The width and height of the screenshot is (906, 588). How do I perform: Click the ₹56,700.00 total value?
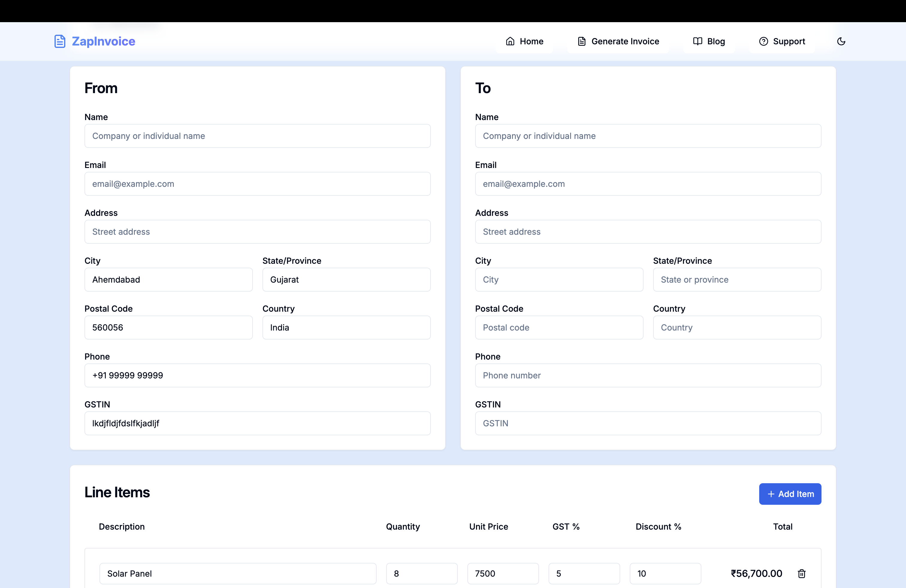756,574
